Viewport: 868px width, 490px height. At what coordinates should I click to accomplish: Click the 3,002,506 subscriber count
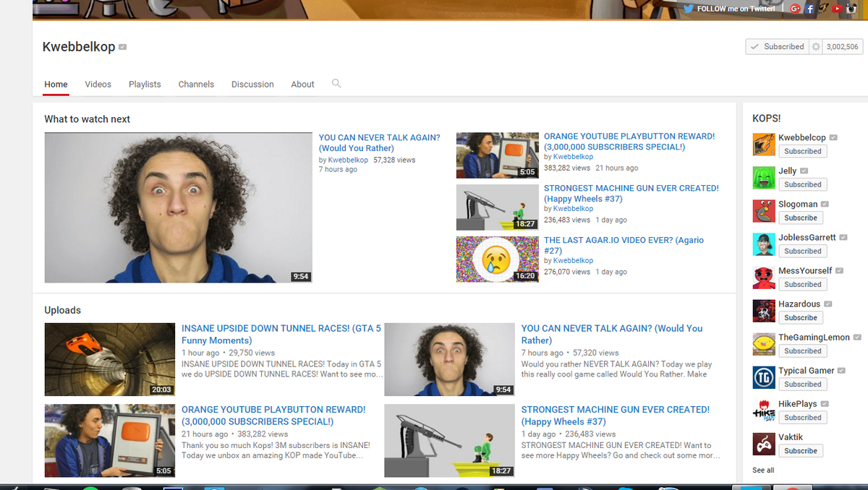point(842,46)
